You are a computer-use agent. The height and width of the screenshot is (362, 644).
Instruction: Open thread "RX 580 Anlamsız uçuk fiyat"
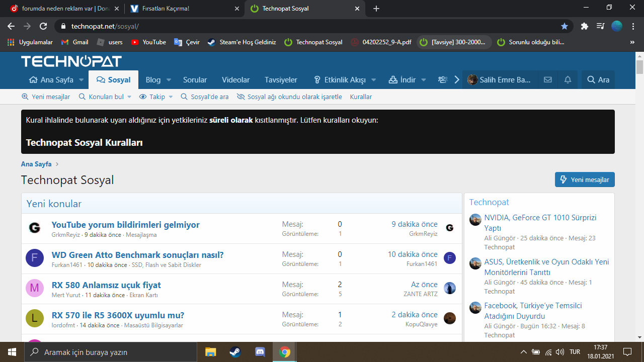[106, 285]
